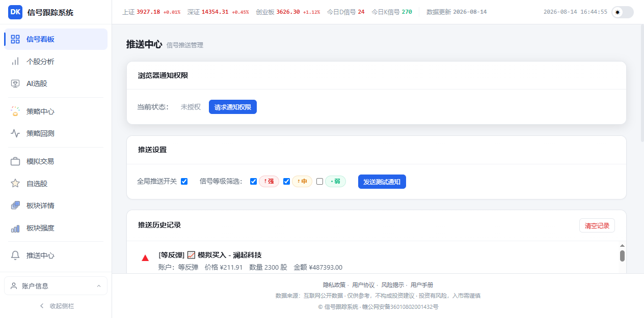The width and height of the screenshot is (644, 318).
Task: Click the 账户信息 user icon
Action: [14, 286]
